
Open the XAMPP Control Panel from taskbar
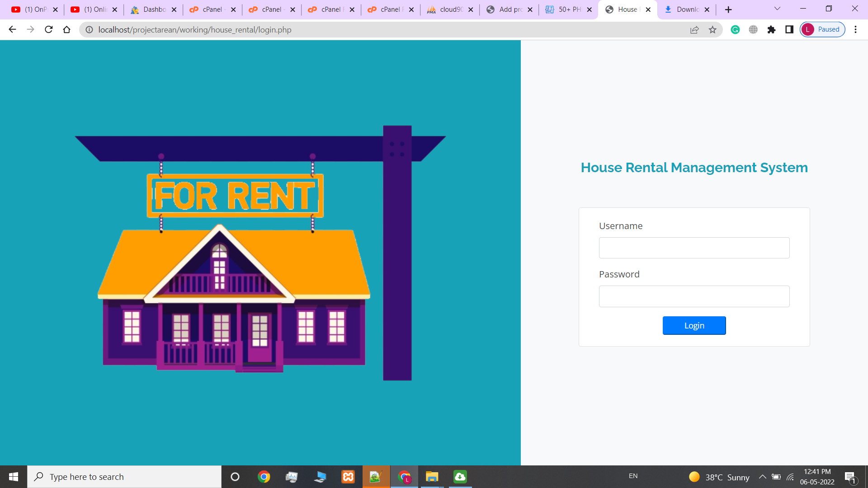[x=348, y=476]
